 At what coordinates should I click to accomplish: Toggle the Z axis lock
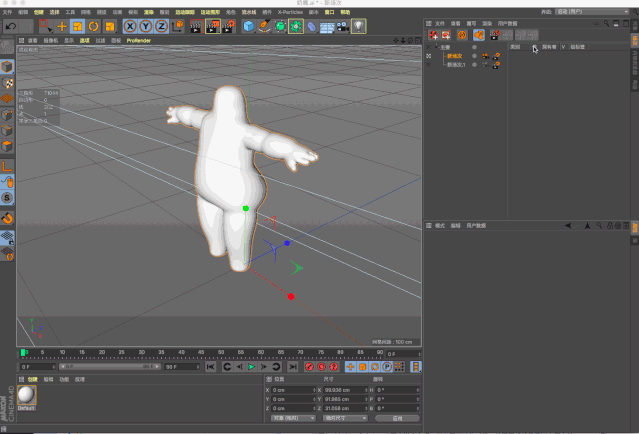coord(161,27)
